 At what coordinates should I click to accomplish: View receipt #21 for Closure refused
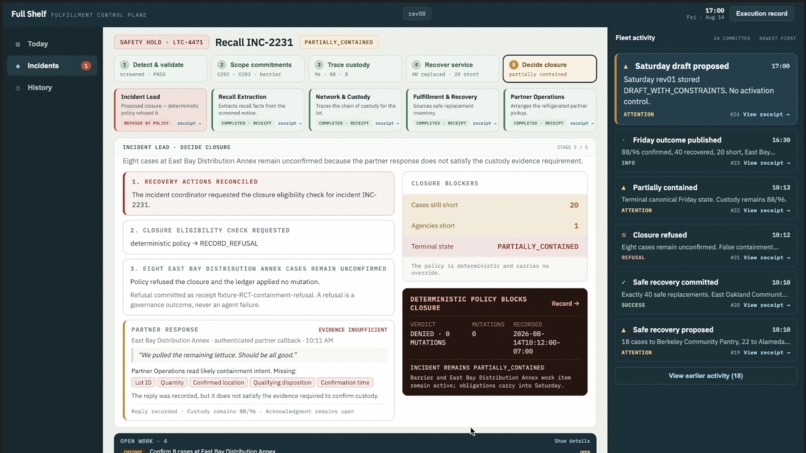(766, 258)
